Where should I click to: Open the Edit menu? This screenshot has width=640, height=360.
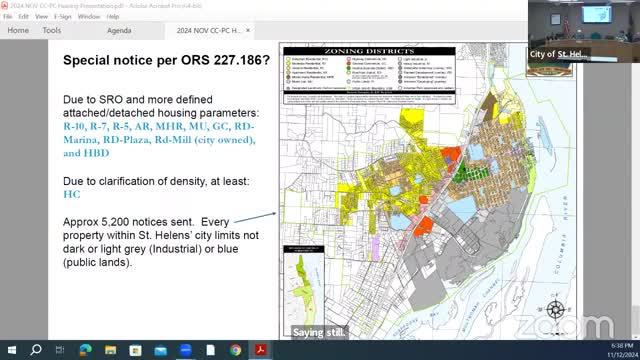(x=23, y=17)
